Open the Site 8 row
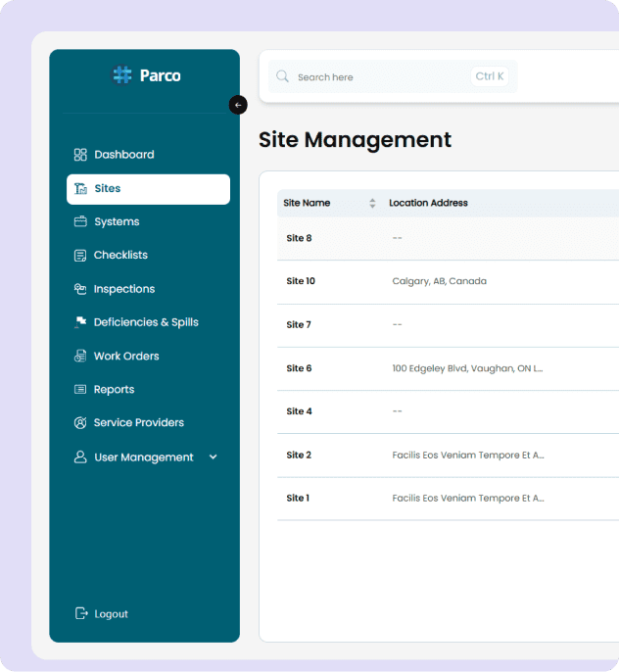Screen dimensions: 619x672 point(448,238)
